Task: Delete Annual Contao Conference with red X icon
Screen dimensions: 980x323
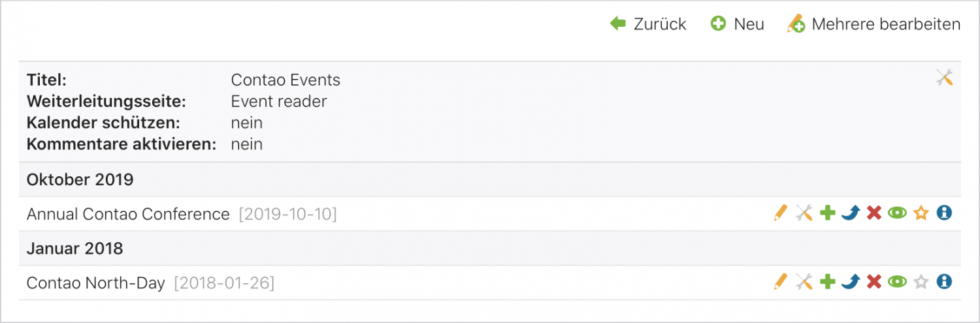Action: tap(874, 213)
